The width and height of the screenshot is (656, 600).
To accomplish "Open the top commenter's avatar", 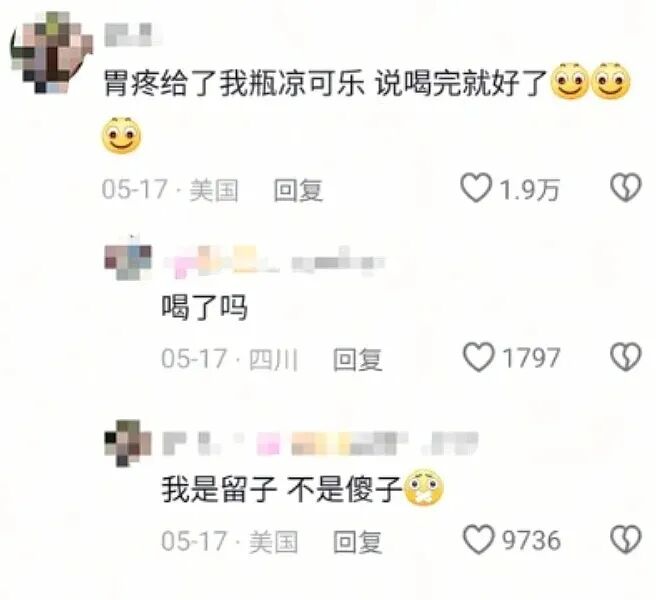I will pyautogui.click(x=51, y=53).
